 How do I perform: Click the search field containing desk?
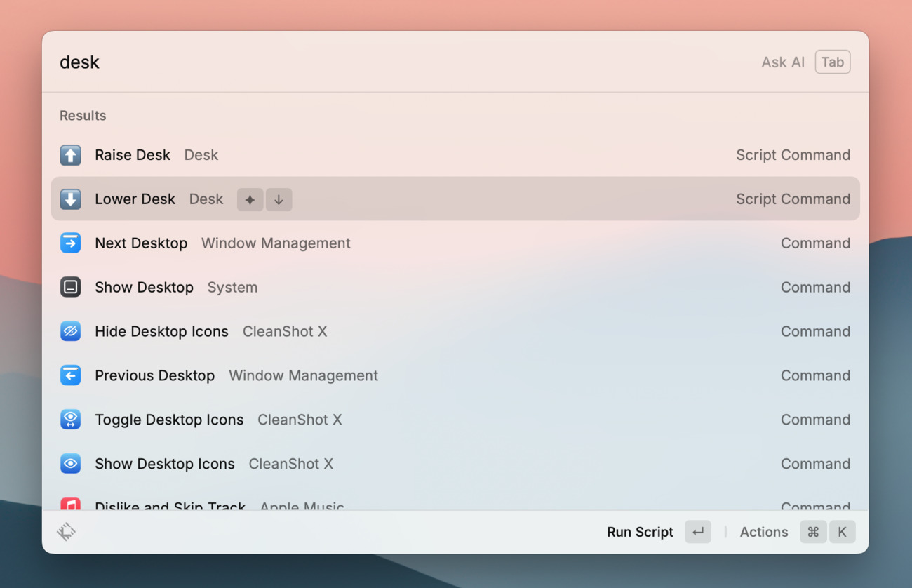(351, 62)
